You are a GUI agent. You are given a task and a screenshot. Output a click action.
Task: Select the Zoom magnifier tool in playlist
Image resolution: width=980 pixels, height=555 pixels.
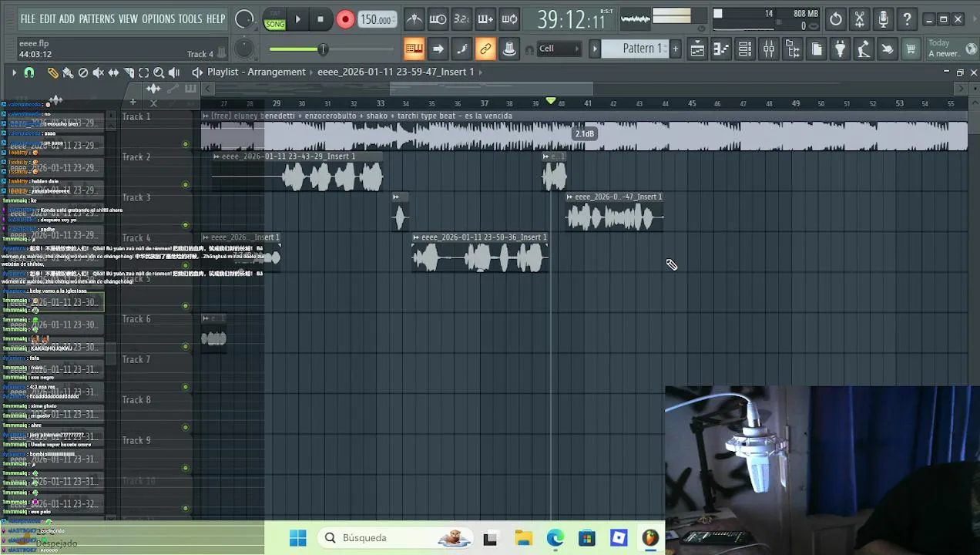[159, 72]
